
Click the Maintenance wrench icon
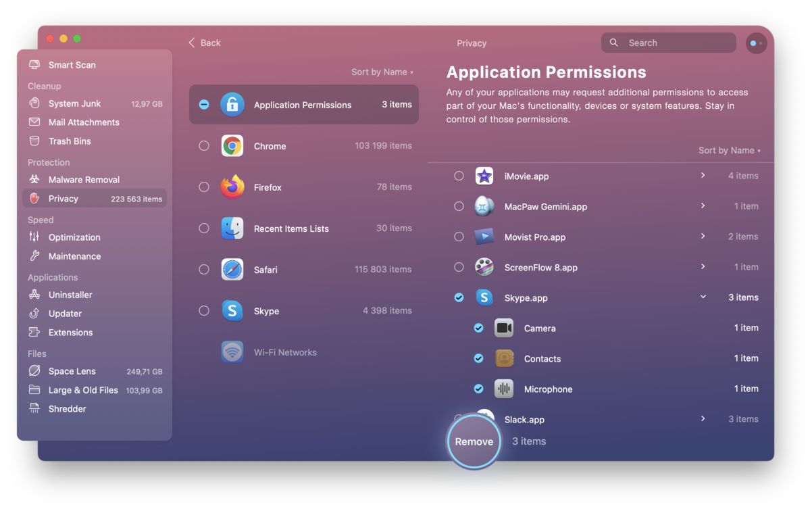pyautogui.click(x=34, y=256)
